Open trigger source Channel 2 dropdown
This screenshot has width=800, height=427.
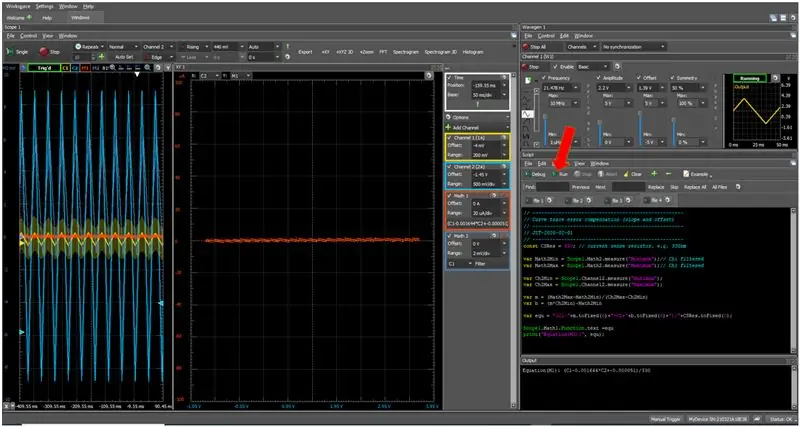[158, 46]
